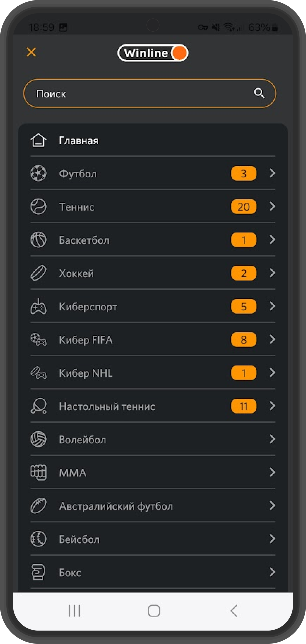
Task: Tap the tennis ball icon
Action: click(x=38, y=206)
